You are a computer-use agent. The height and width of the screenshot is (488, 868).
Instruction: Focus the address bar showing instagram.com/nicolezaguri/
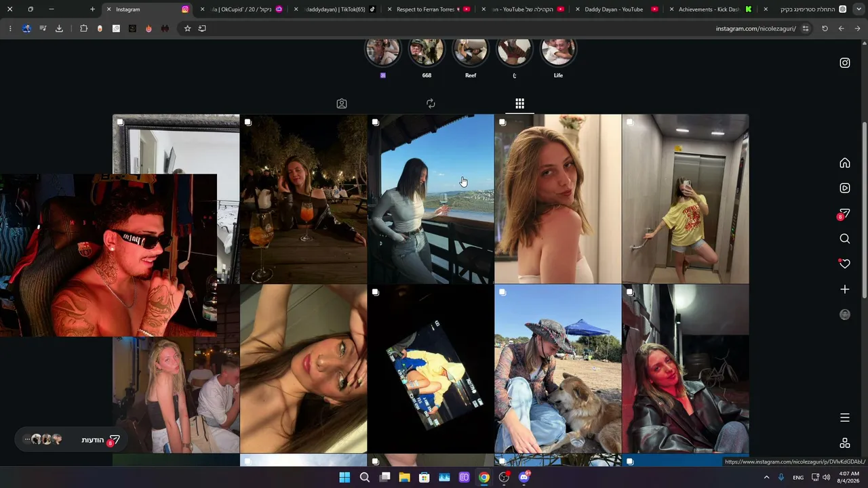[x=755, y=28]
